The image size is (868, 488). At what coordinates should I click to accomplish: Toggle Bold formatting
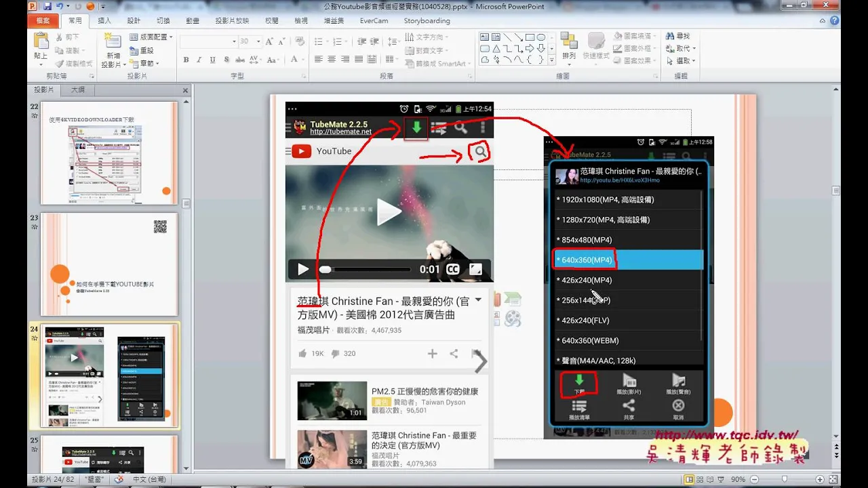(186, 60)
